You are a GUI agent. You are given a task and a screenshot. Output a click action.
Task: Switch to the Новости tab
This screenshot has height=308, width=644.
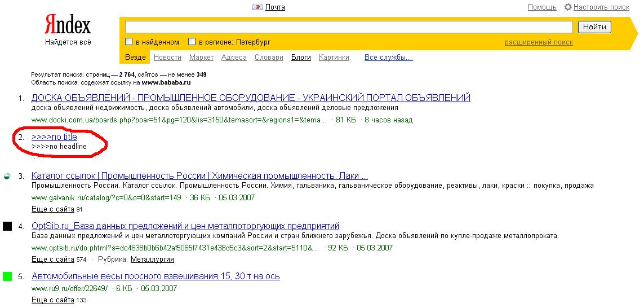[167, 58]
